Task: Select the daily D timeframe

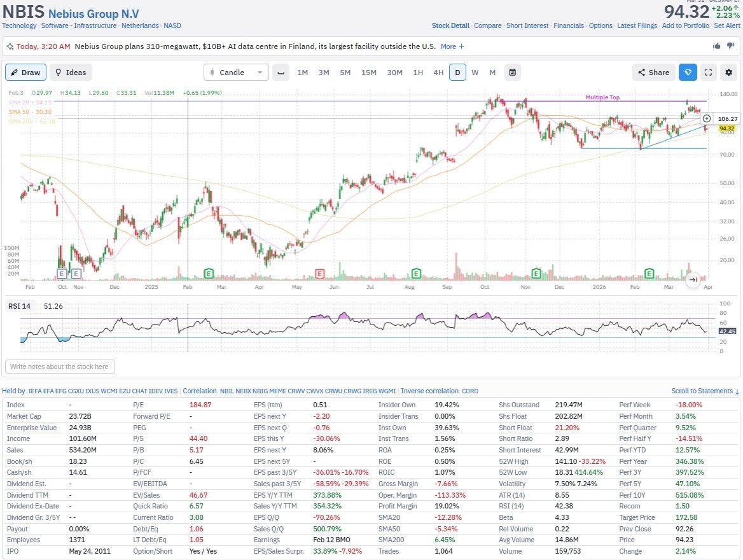Action: tap(457, 73)
